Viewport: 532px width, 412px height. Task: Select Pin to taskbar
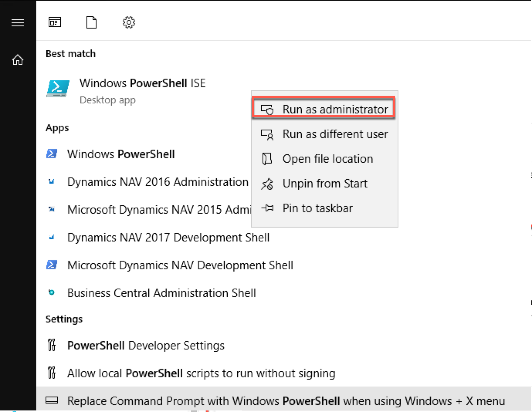pyautogui.click(x=324, y=208)
